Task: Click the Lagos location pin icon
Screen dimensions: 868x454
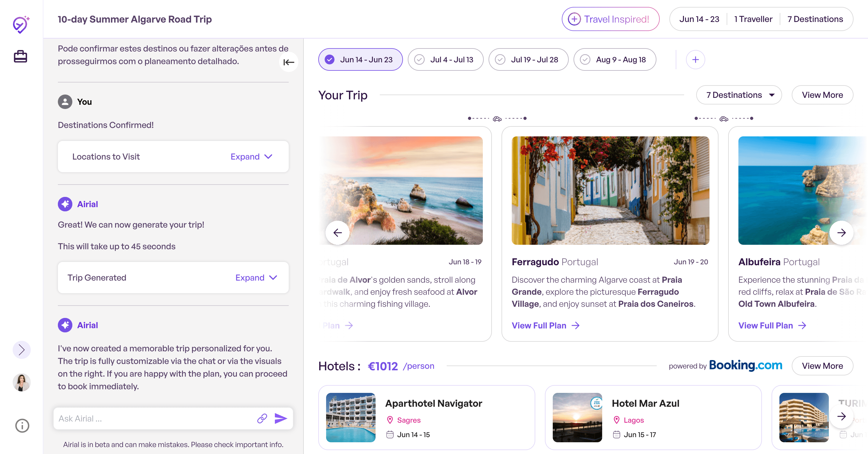Action: [x=617, y=420]
